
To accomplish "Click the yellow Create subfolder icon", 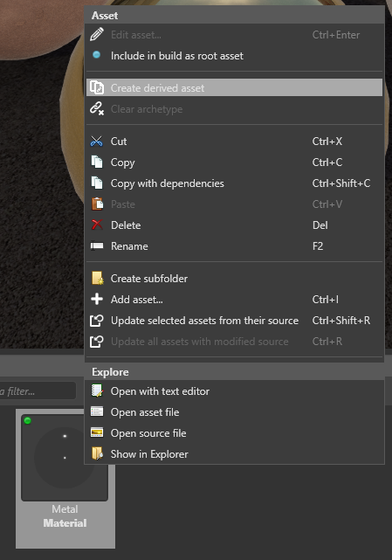I will [98, 278].
